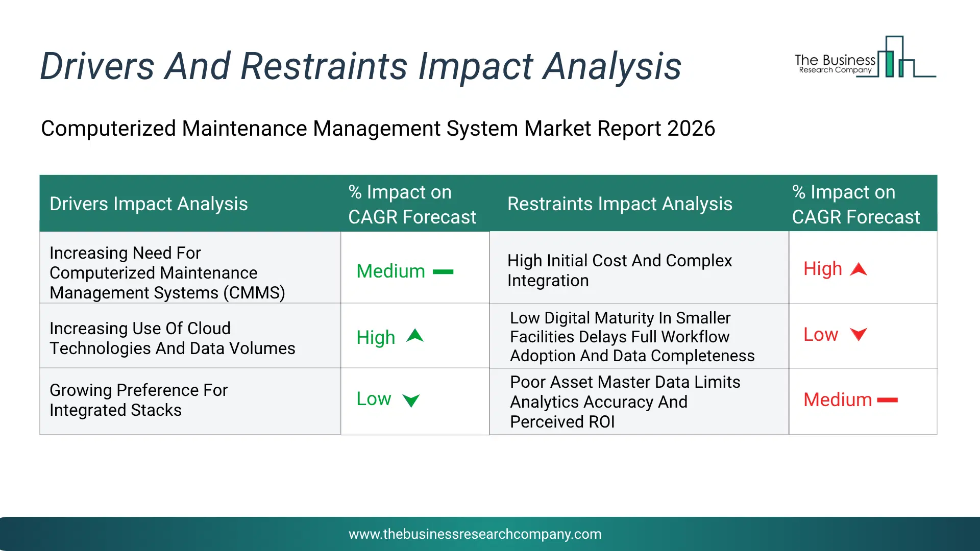Open the www.thebusinessresearchcompany.com link
Image resolution: width=980 pixels, height=551 pixels.
(x=475, y=534)
